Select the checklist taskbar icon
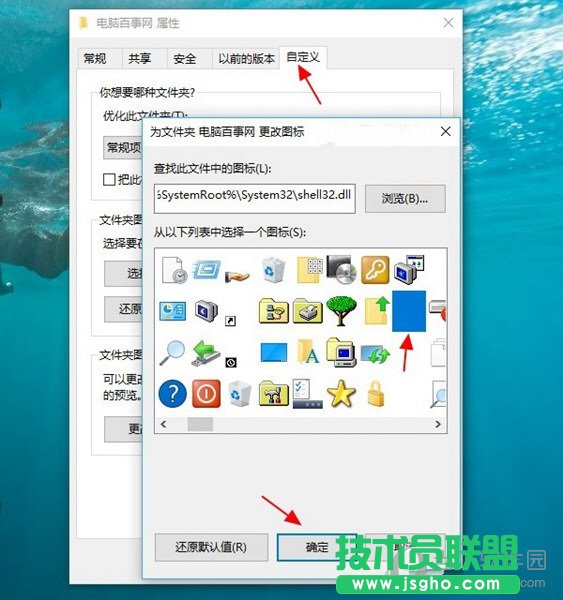 tap(307, 393)
